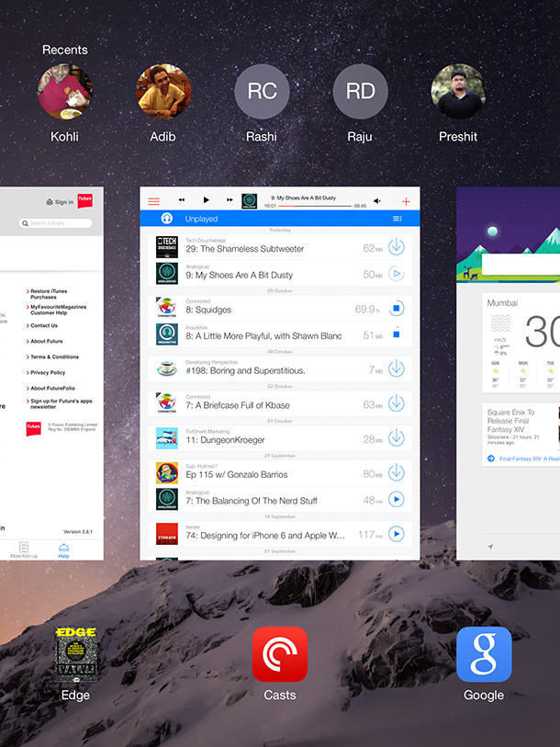560x747 pixels.
Task: Tap Adib's recent contact photo
Action: (163, 91)
